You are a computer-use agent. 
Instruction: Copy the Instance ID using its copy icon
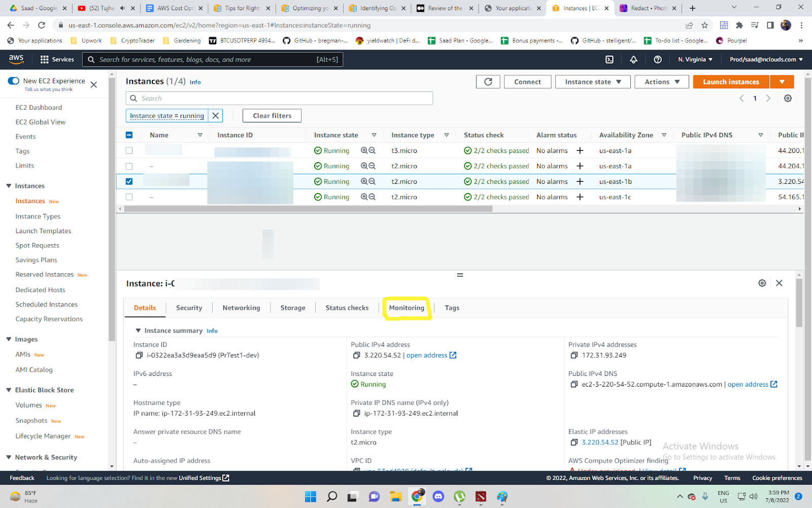tap(139, 355)
